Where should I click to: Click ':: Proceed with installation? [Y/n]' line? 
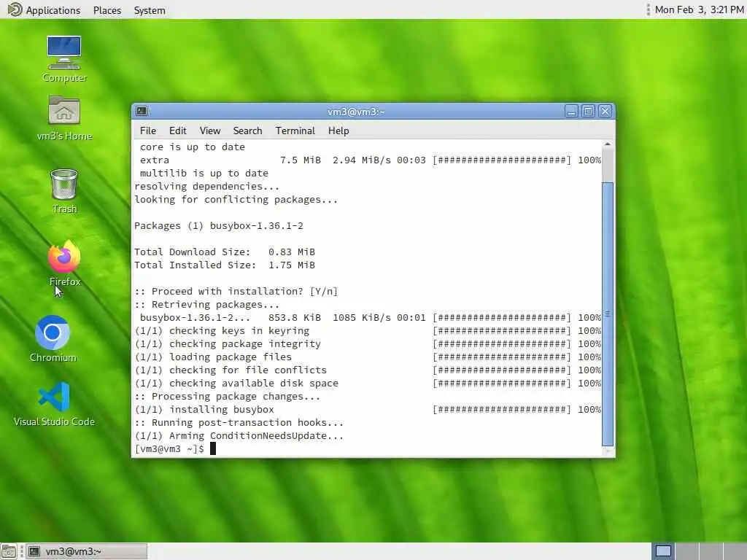point(236,292)
